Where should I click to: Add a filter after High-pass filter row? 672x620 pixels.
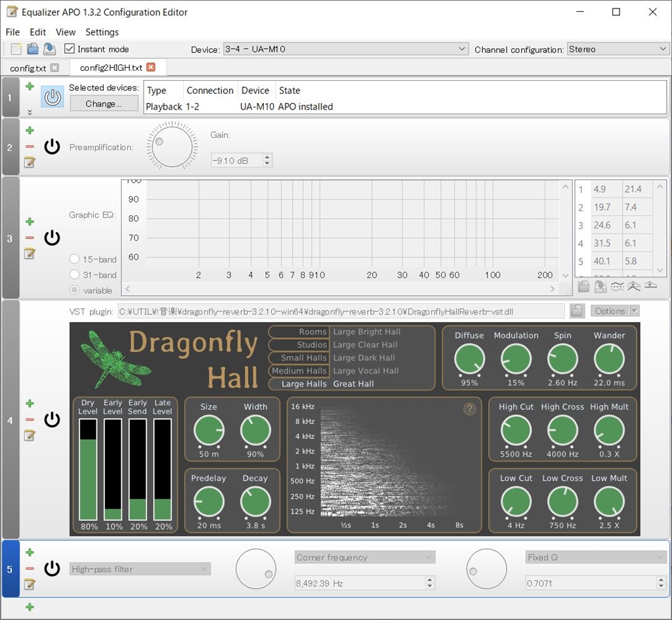click(30, 552)
